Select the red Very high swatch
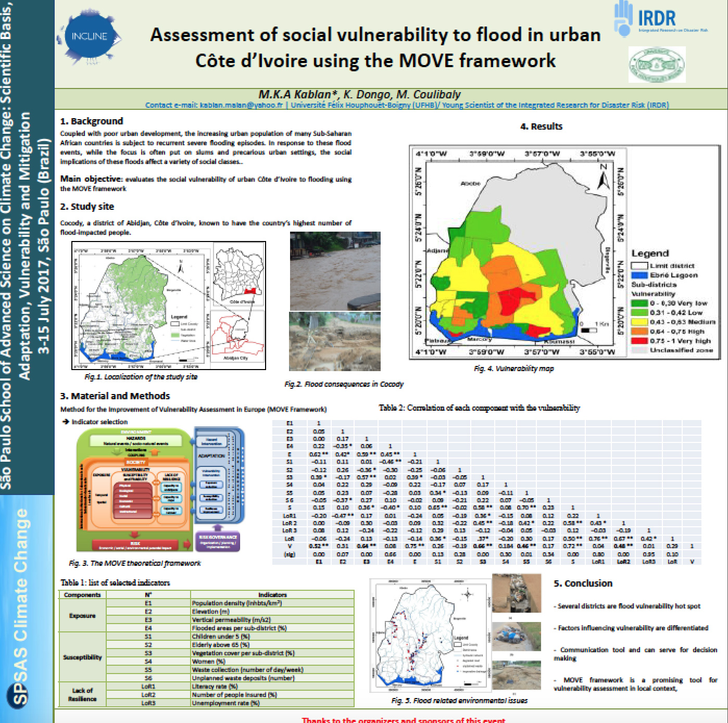 tap(639, 340)
